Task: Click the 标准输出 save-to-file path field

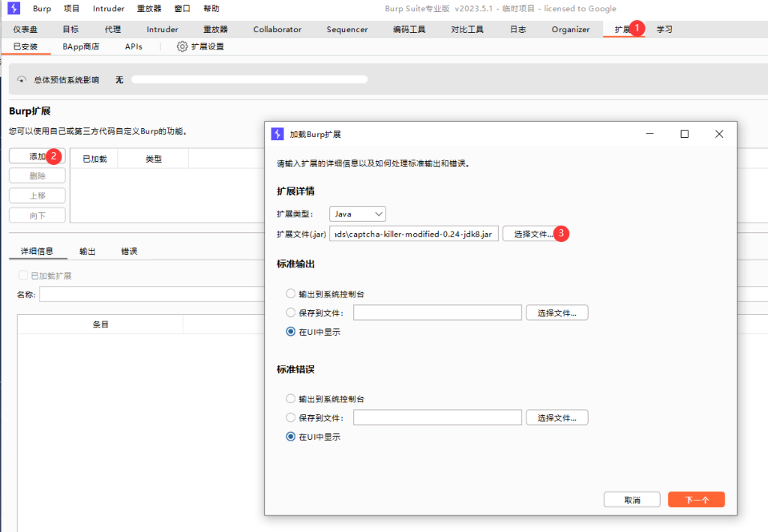Action: (x=437, y=312)
